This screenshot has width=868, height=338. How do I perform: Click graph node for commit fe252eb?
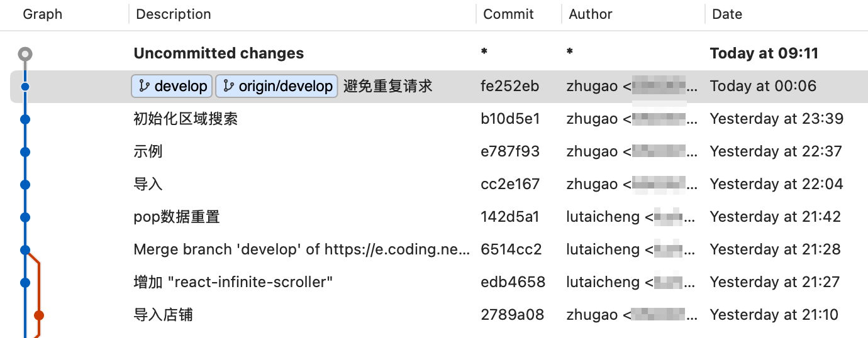tap(25, 86)
